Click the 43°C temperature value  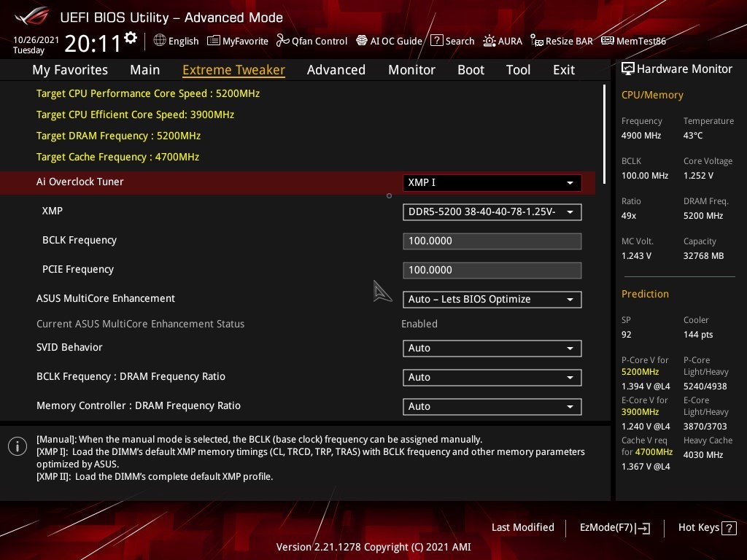(693, 136)
